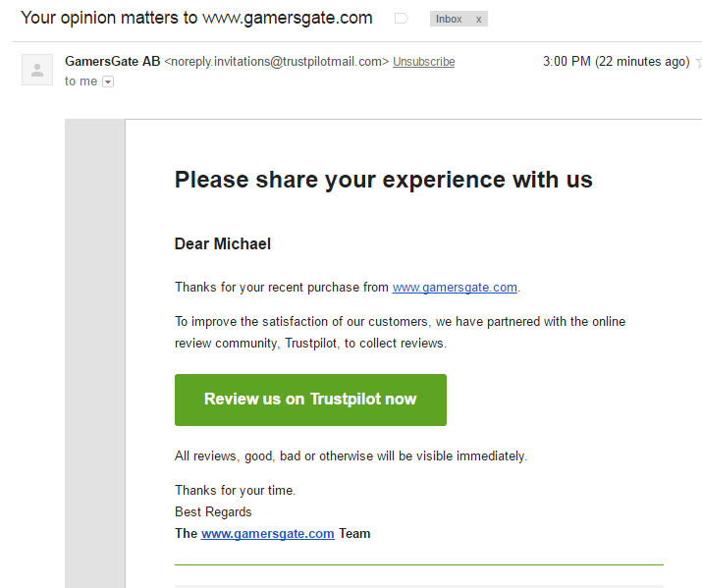702x588 pixels.
Task: Star this email from GamersGate AB
Action: [698, 62]
